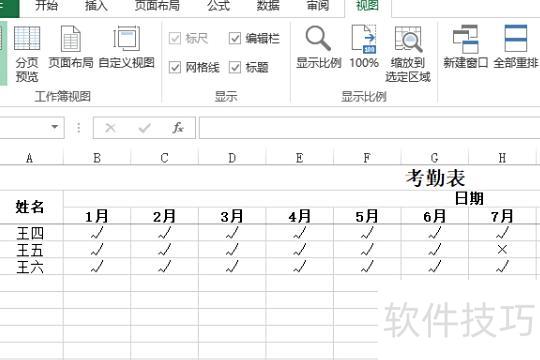Select the 4月 column header cell
Viewport: 540px width, 360px height.
tap(300, 216)
